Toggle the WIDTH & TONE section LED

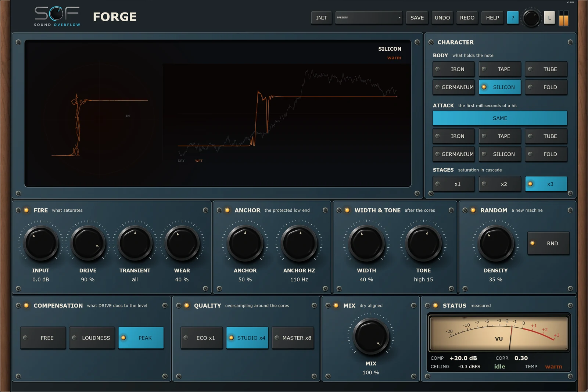click(347, 210)
